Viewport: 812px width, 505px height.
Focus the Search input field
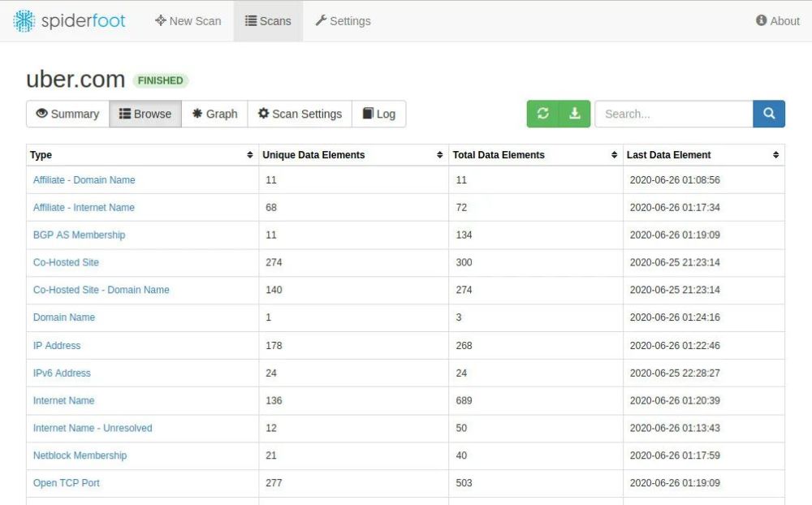tap(674, 114)
